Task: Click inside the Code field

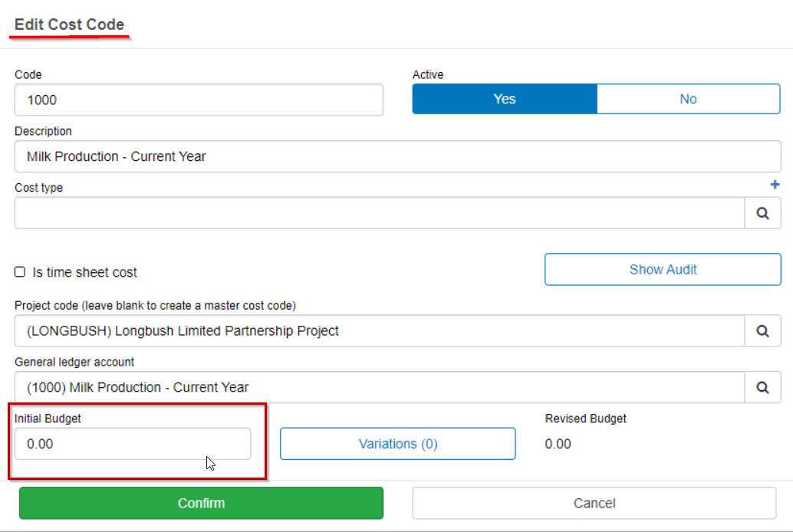Action: point(199,100)
